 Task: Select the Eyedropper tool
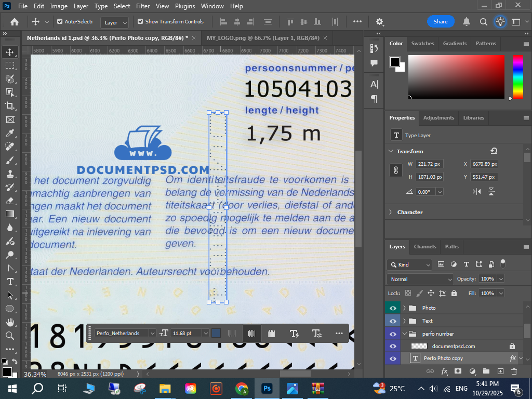pyautogui.click(x=10, y=133)
